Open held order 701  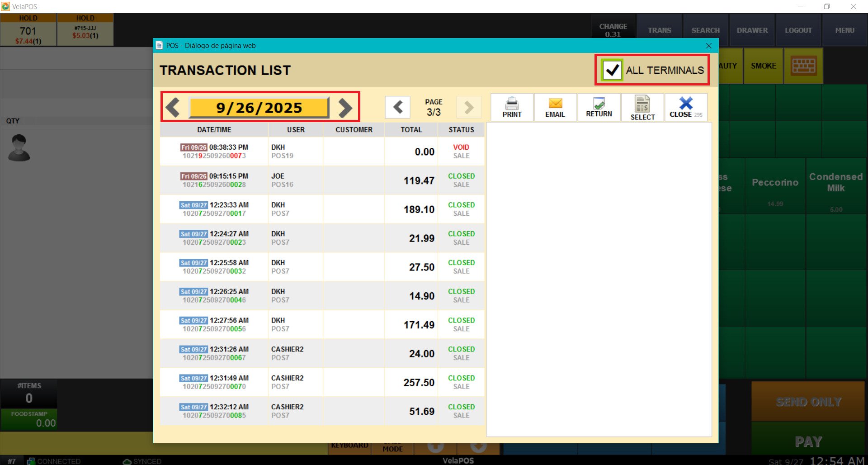coord(28,30)
